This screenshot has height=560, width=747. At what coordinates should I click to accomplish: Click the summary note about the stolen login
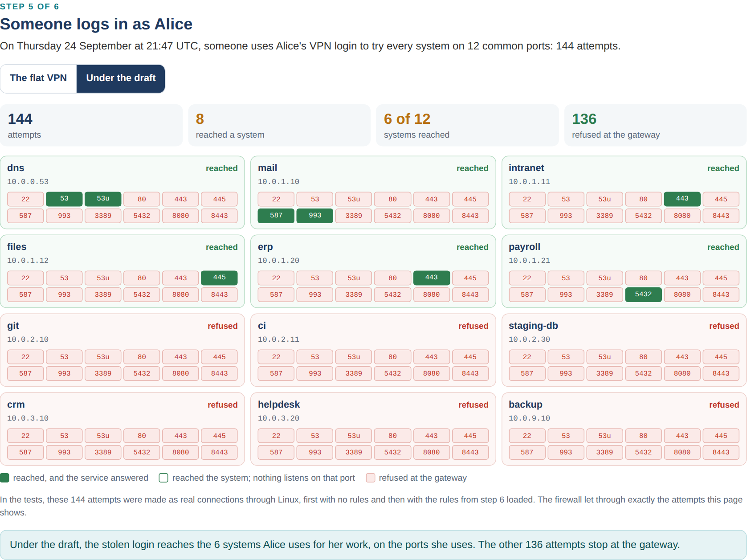point(373,544)
